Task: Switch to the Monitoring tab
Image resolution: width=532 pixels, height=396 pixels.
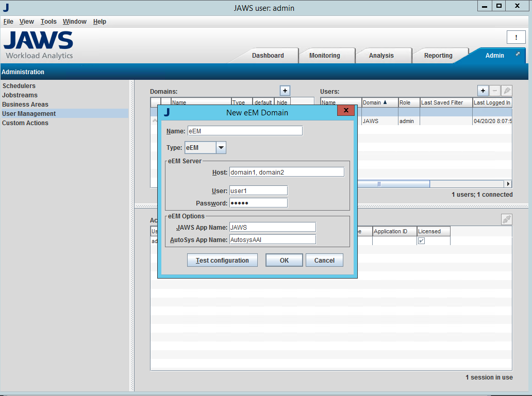Action: 324,56
